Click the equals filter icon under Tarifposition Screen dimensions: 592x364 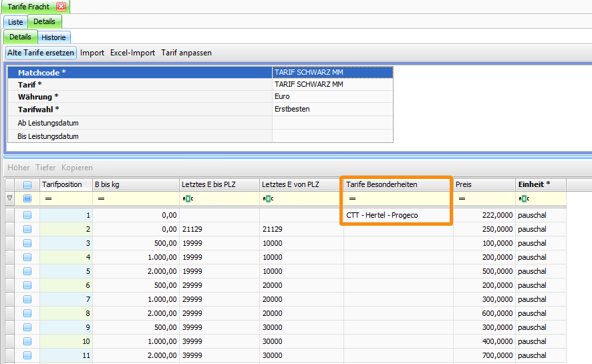(x=48, y=198)
